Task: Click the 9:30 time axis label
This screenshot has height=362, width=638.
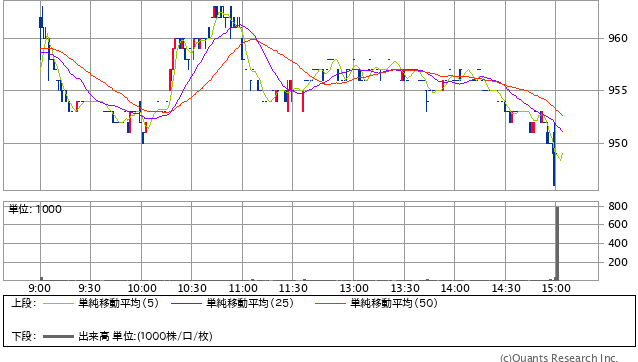Action: (90, 288)
